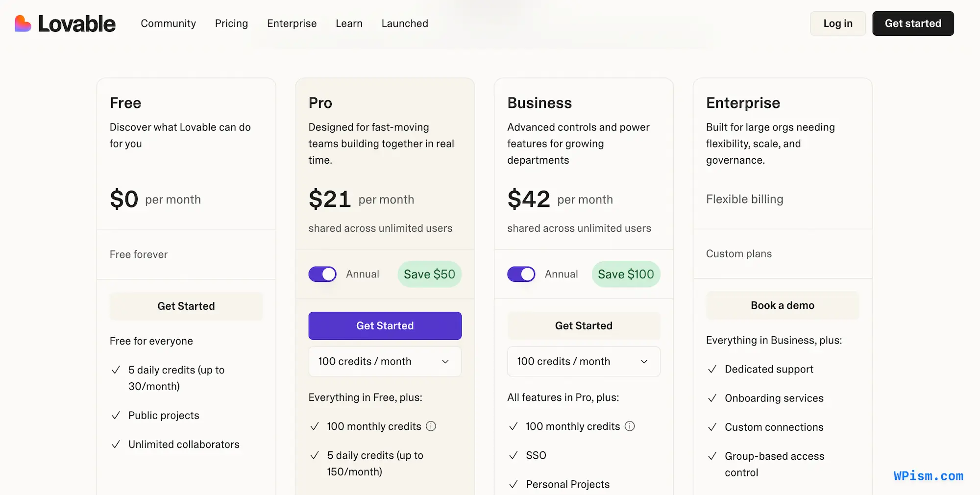
Task: Click Get Started on the Free plan
Action: tap(186, 306)
